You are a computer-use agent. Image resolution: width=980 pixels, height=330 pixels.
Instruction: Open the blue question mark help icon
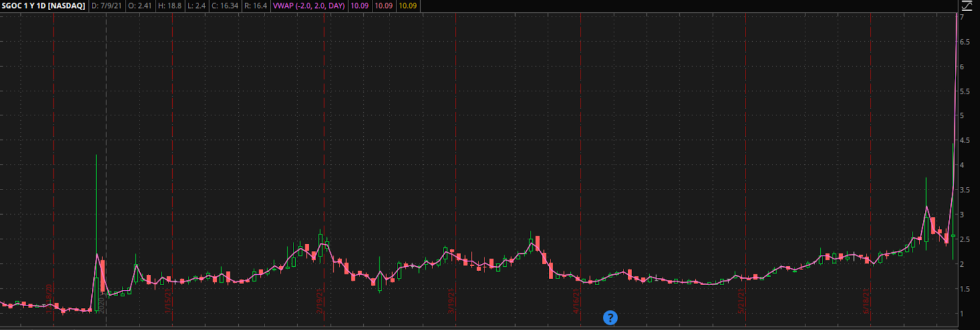(x=610, y=318)
